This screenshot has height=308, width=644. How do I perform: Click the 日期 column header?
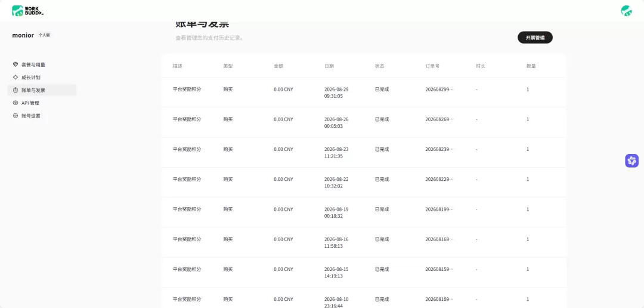coord(329,66)
